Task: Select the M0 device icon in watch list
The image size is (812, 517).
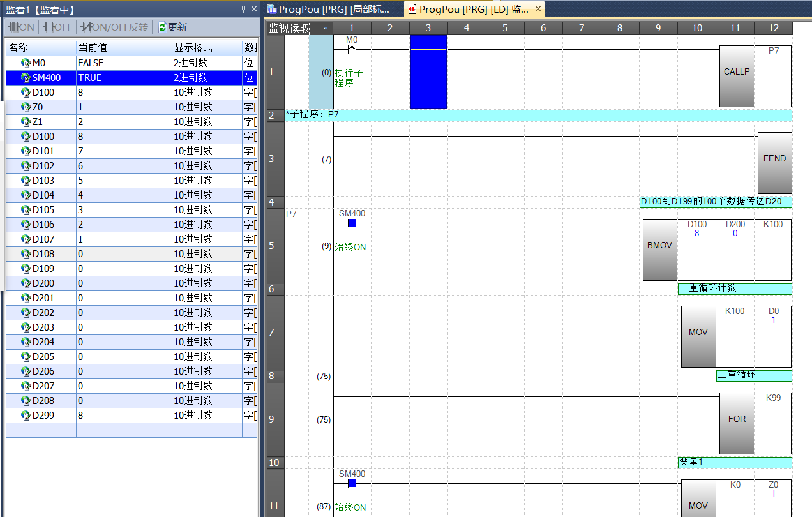Action: pos(26,63)
